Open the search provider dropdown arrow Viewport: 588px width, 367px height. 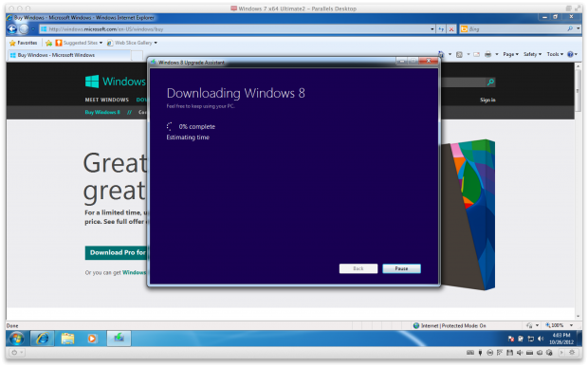[x=579, y=28]
